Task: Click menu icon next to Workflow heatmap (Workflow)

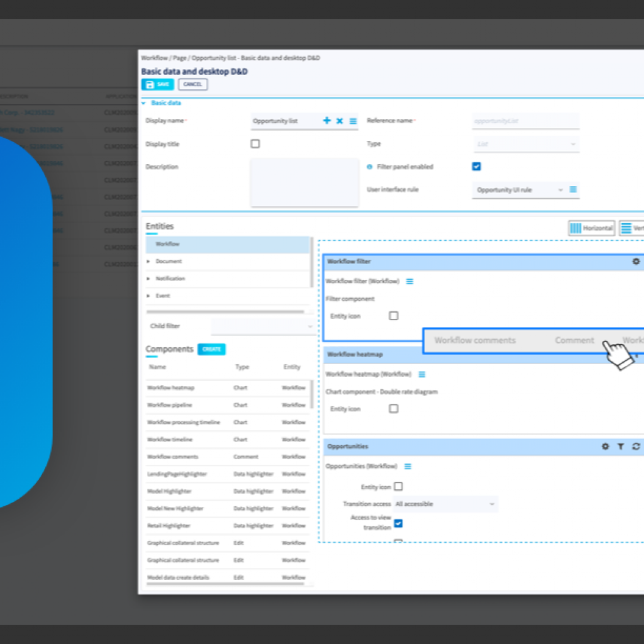Action: (422, 374)
